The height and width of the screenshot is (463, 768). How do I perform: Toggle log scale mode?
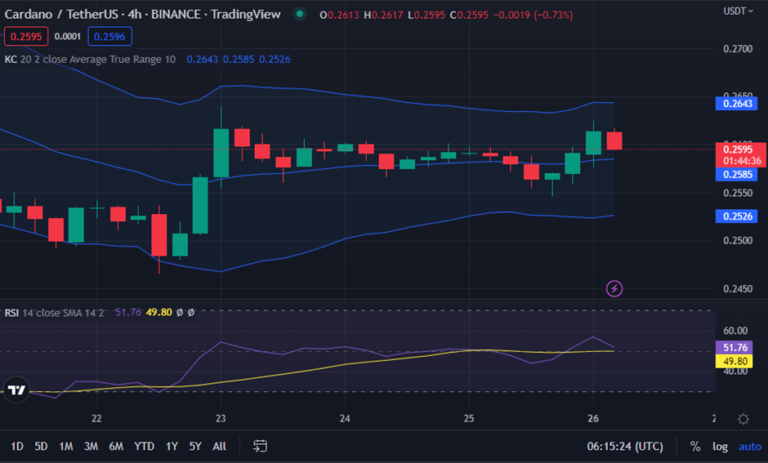720,446
